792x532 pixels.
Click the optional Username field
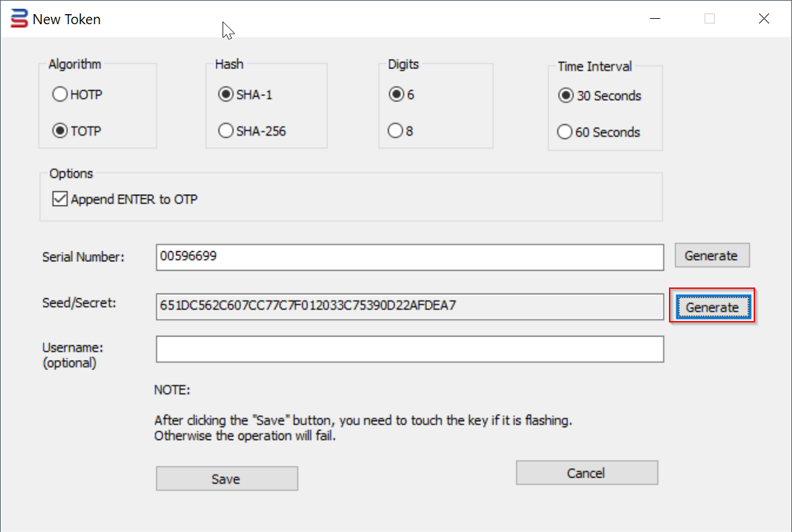point(409,349)
